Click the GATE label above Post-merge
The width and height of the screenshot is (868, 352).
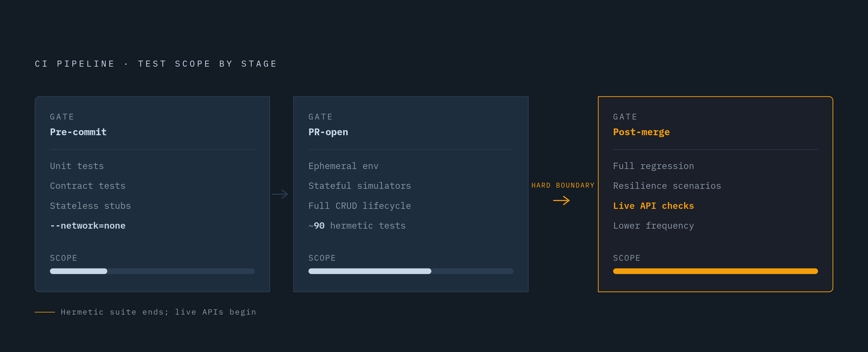[625, 117]
